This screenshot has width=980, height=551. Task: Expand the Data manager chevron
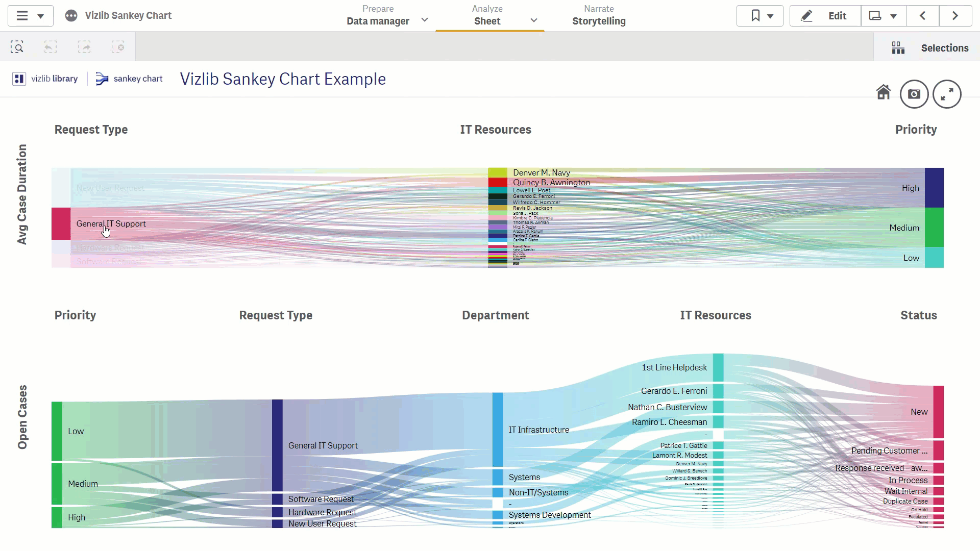(x=424, y=20)
